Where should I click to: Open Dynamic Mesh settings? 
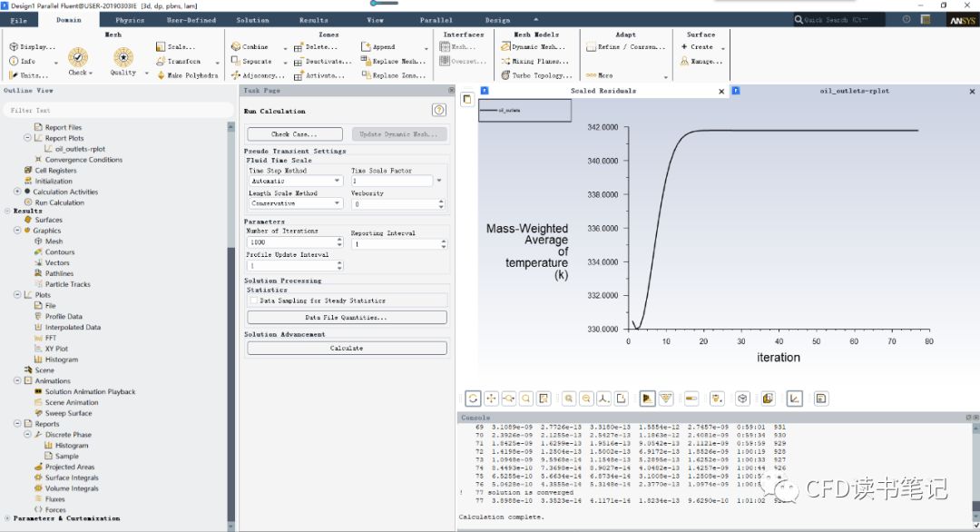[534, 47]
